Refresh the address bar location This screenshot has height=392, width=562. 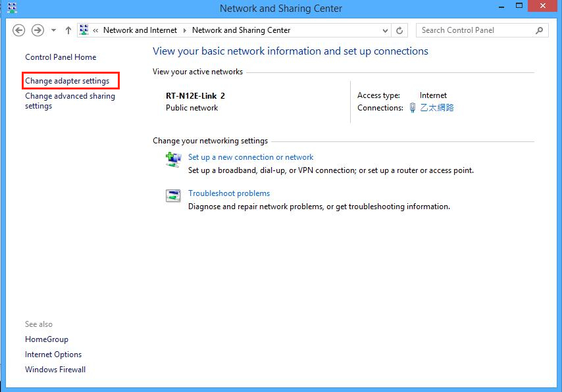point(400,30)
